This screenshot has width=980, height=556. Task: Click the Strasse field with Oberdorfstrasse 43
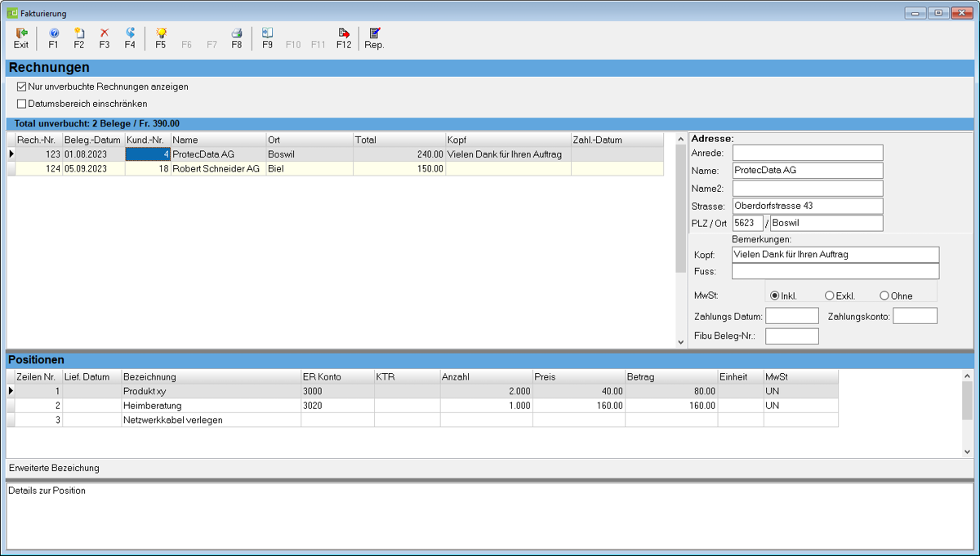[x=808, y=206]
